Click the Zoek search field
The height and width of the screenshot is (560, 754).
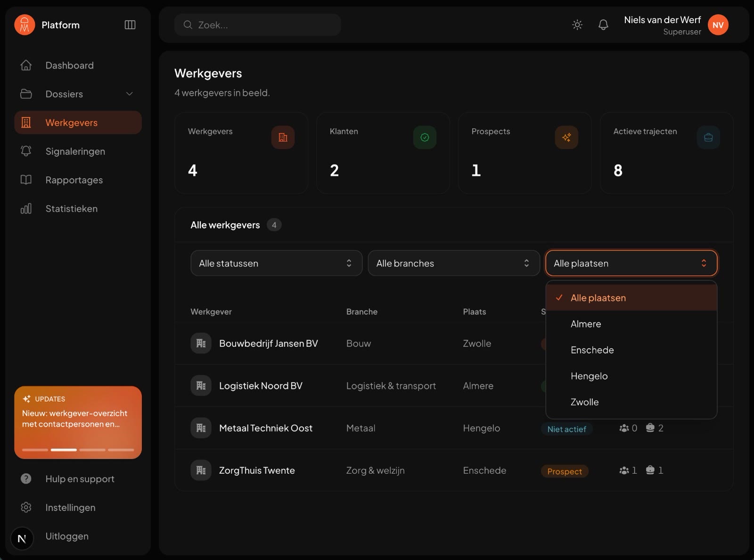[x=257, y=25]
